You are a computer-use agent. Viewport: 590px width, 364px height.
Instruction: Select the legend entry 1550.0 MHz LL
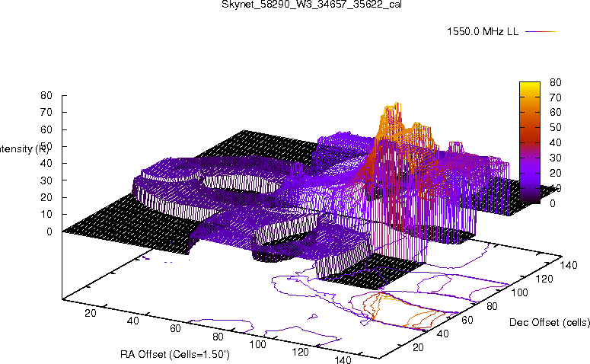483,32
